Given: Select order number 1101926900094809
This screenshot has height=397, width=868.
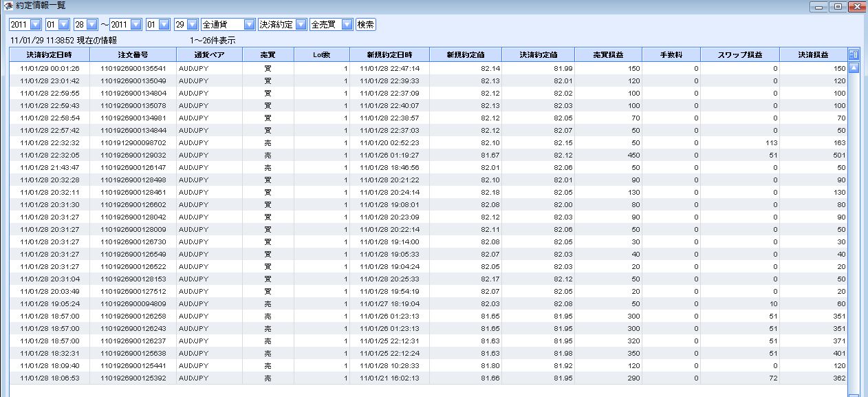Looking at the screenshot, I should pyautogui.click(x=133, y=303).
